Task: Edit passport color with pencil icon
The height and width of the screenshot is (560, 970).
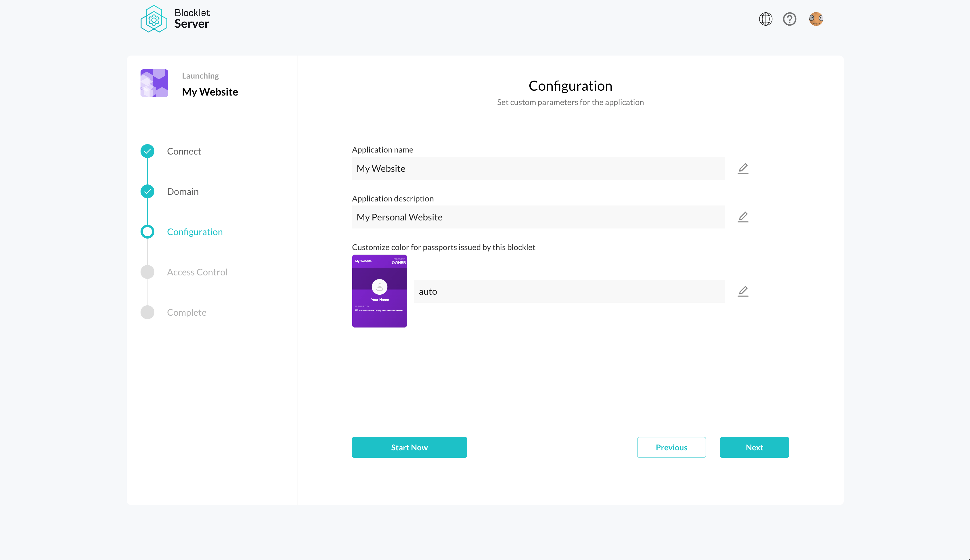Action: coord(743,291)
